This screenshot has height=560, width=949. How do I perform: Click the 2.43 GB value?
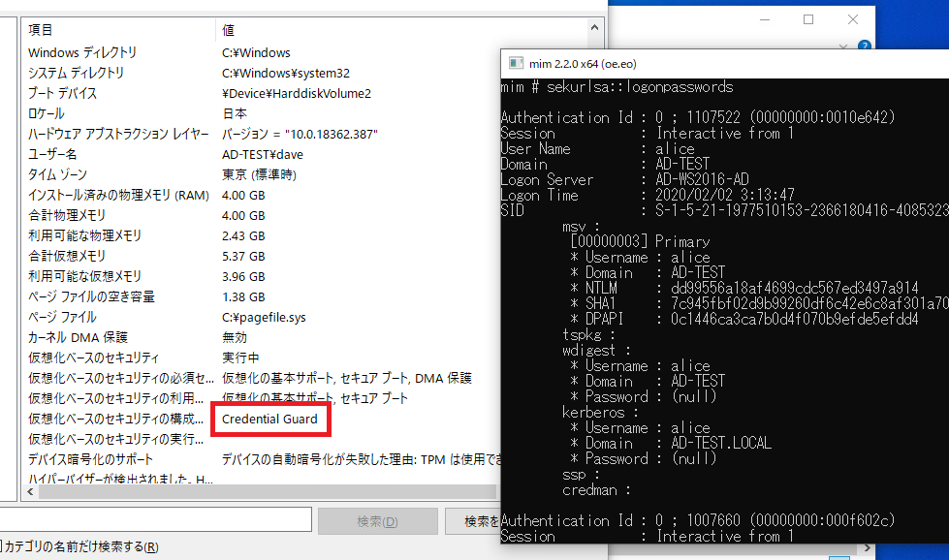(243, 235)
